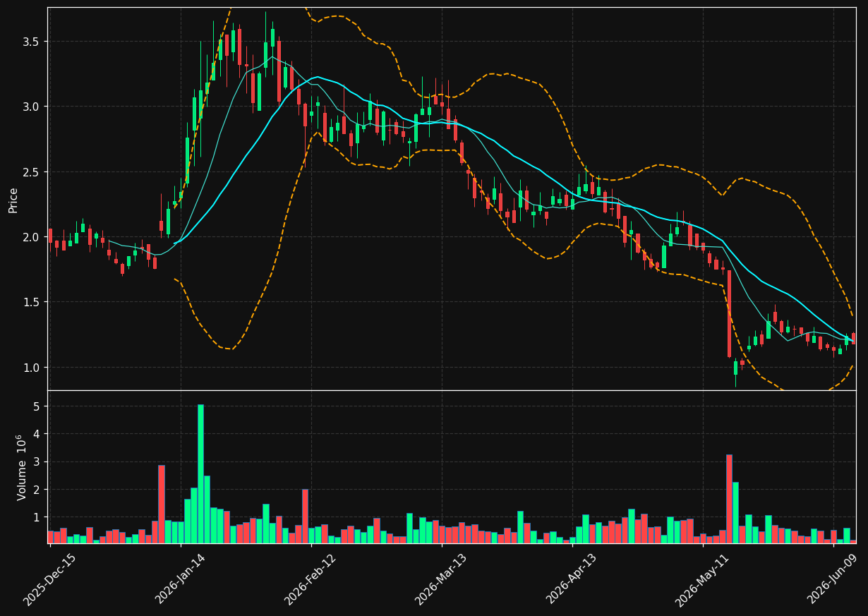Click the 2026-Jun-09 date label
Image resolution: width=868 pixels, height=616 pixels.
point(833,579)
